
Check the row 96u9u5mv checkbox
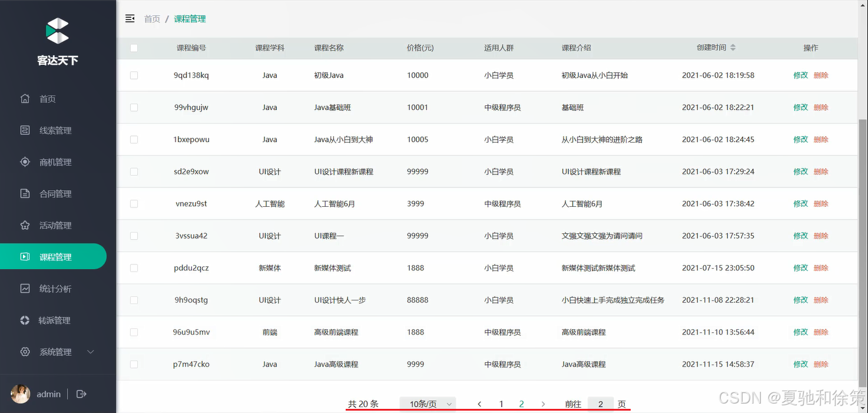click(x=134, y=332)
